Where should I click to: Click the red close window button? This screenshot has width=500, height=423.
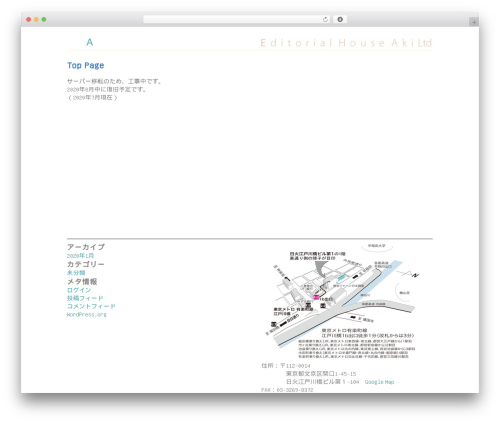click(29, 20)
